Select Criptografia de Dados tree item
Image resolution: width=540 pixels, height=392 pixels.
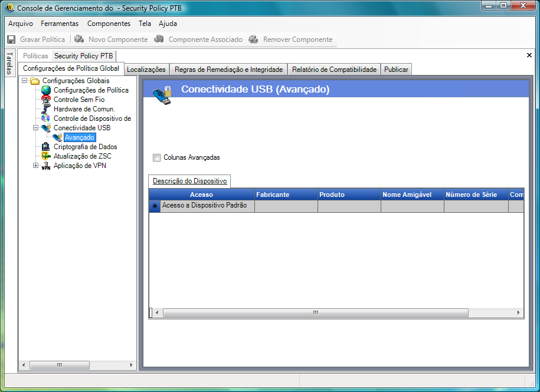86,147
